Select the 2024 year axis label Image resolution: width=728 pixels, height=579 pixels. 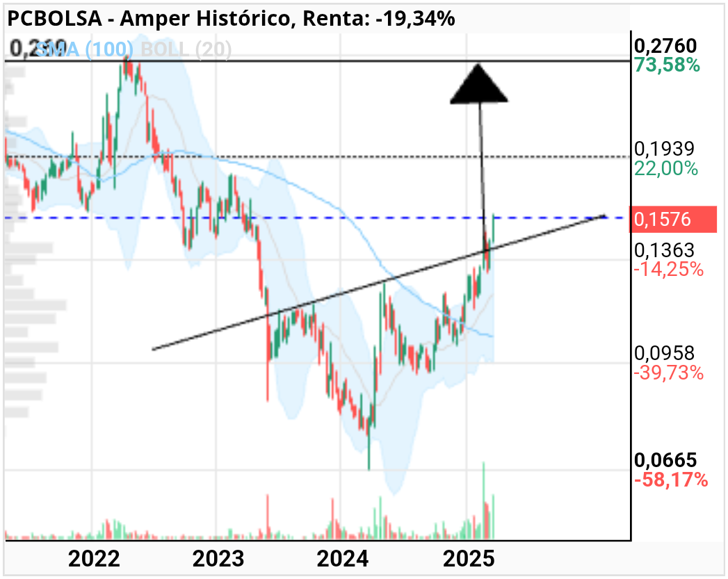(x=343, y=559)
